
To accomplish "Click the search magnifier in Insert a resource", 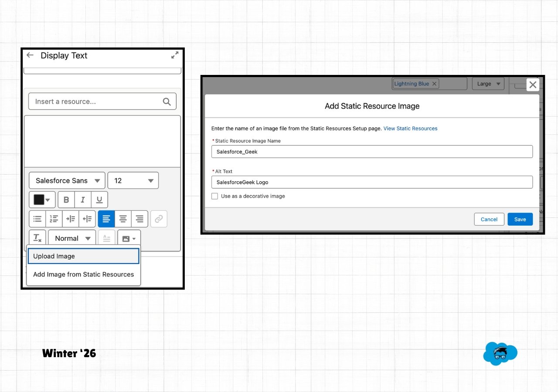I will coord(167,101).
